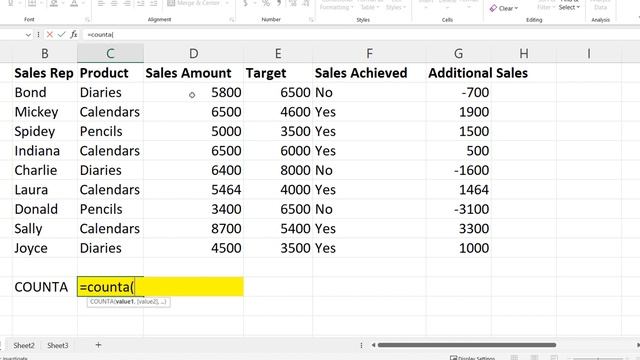640x360 pixels.
Task: Click the COUNTA function tooltip
Action: point(128,302)
